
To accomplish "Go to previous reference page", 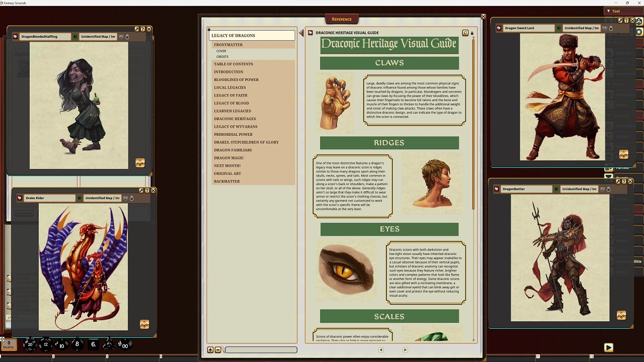I will [381, 350].
